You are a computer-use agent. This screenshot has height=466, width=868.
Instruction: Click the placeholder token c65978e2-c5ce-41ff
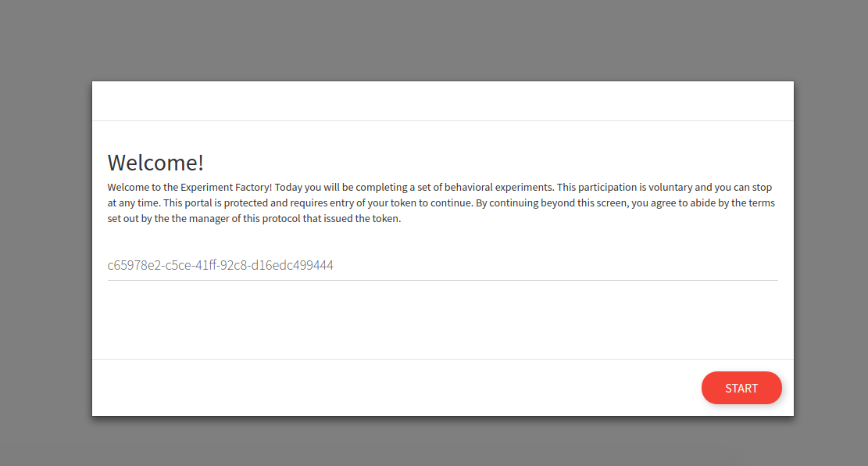[220, 265]
